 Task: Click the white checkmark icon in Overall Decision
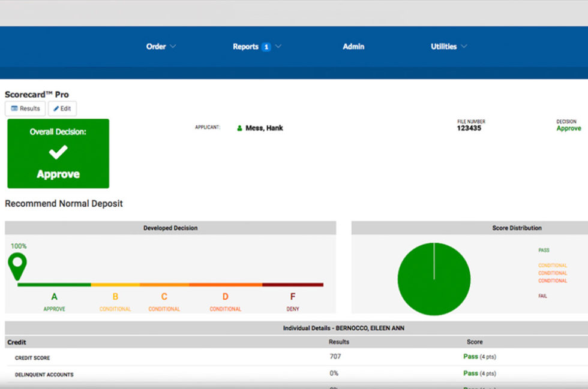(x=58, y=152)
